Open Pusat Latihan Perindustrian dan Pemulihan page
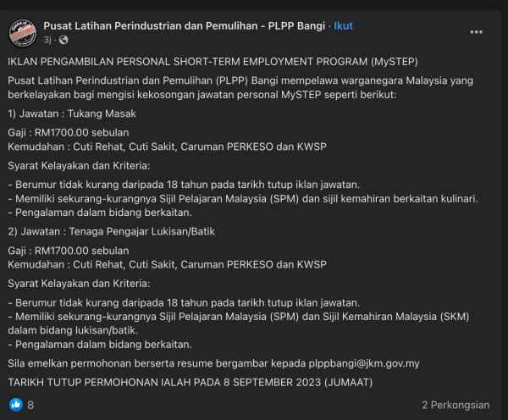This screenshot has height=420, width=508. (184, 25)
